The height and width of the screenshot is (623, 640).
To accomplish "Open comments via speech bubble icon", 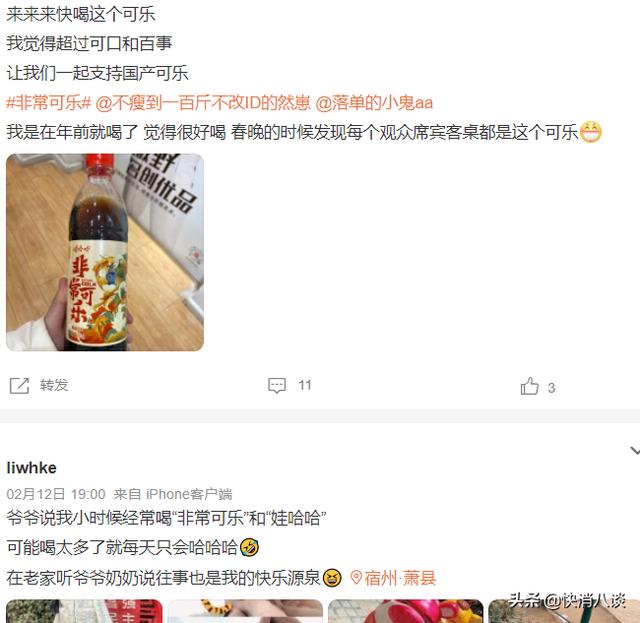I will pos(277,385).
